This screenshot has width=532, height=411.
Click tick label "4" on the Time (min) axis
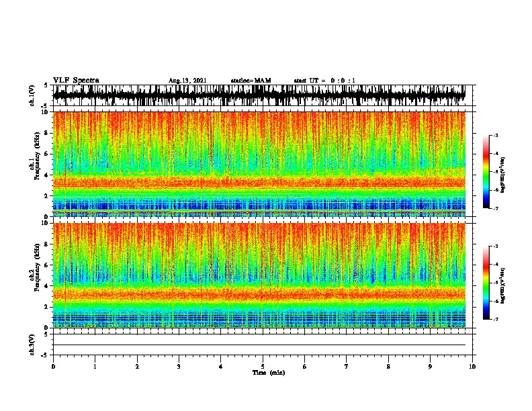[x=221, y=367]
